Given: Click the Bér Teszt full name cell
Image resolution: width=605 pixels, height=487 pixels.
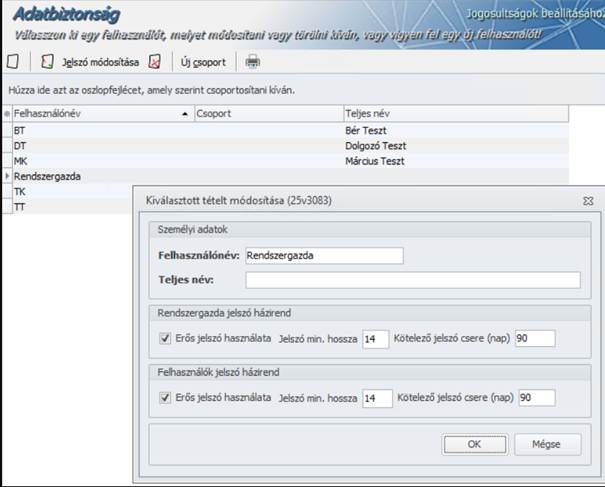Looking at the screenshot, I should pos(456,130).
